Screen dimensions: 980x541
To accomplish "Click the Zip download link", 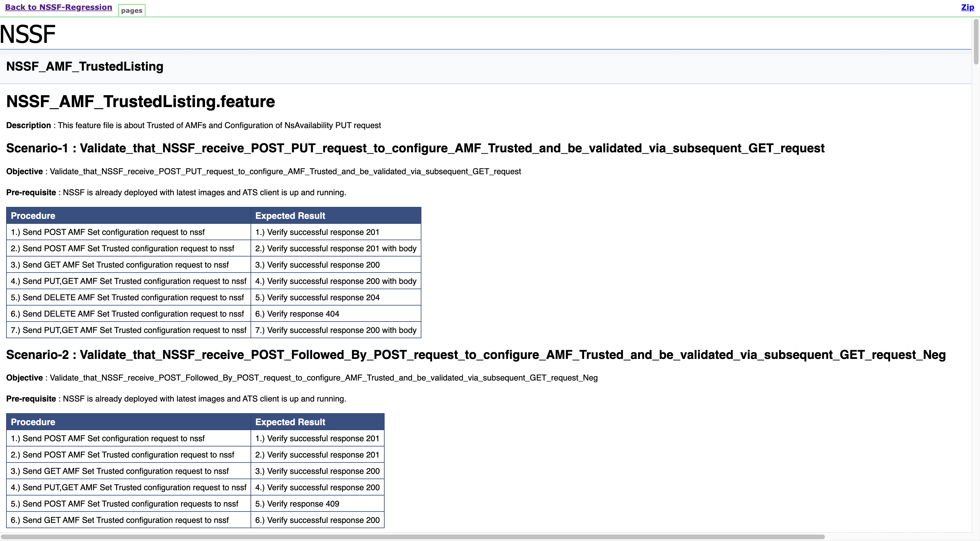I will click(967, 7).
